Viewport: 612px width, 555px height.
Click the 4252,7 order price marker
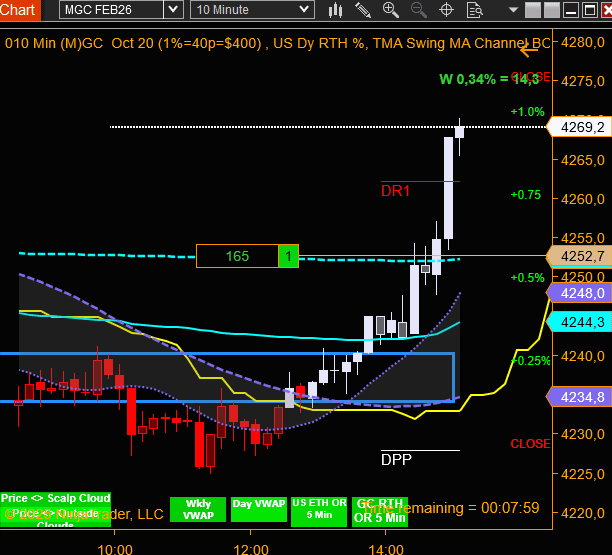click(579, 256)
